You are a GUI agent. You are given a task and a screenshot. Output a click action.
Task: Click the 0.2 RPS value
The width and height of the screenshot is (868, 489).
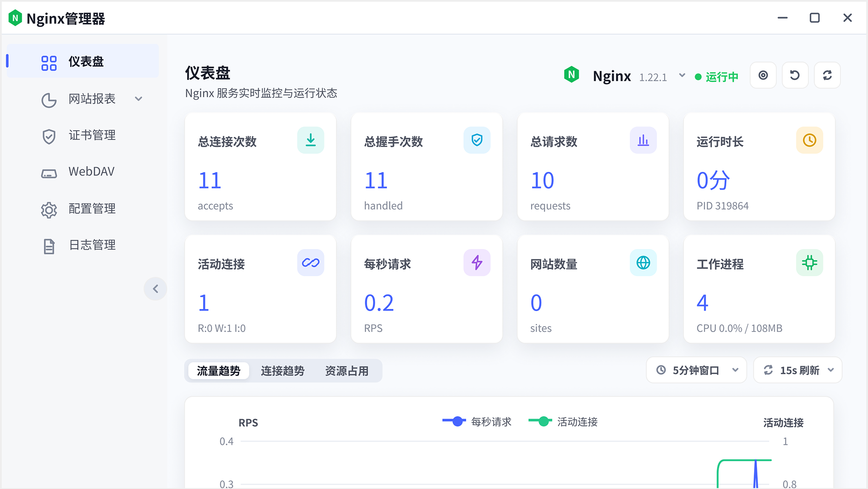[379, 303]
